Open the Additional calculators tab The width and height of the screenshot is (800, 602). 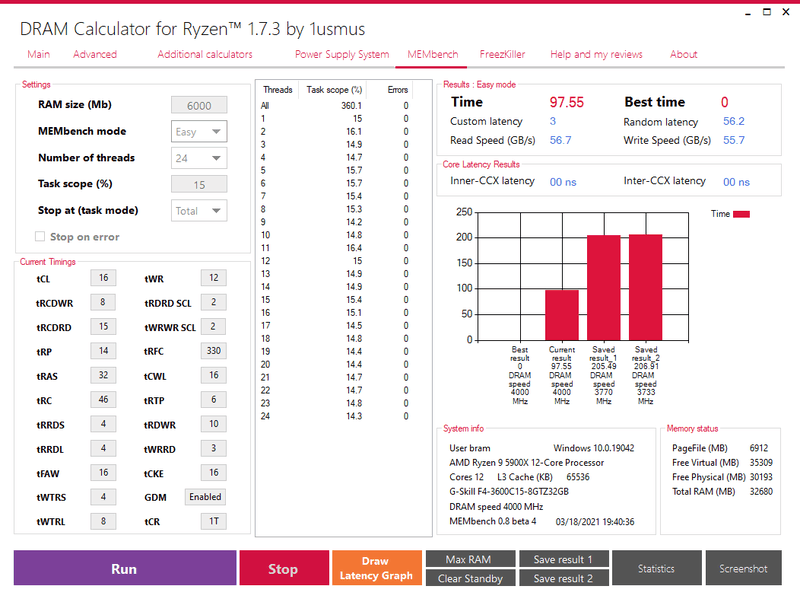(x=205, y=54)
